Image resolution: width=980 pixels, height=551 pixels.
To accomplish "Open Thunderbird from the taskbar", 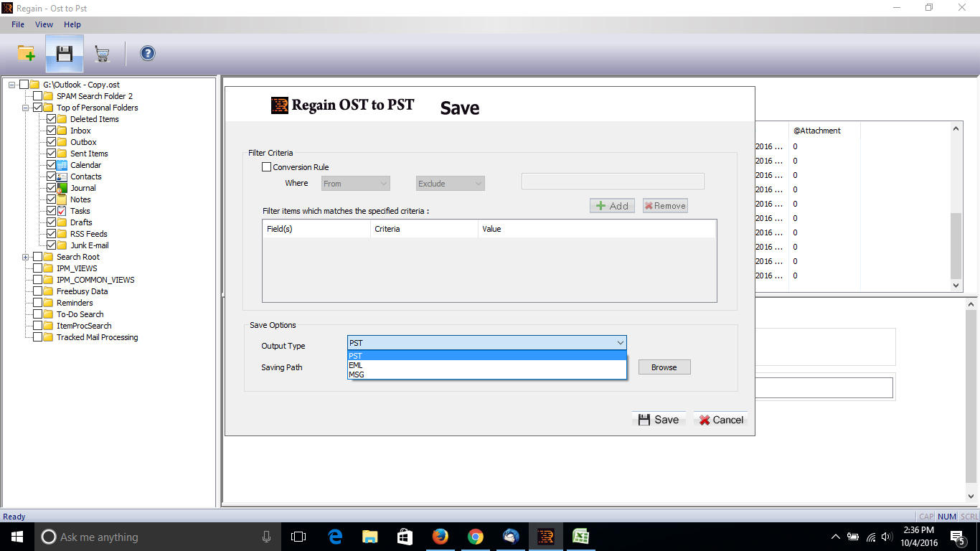I will coord(511,537).
